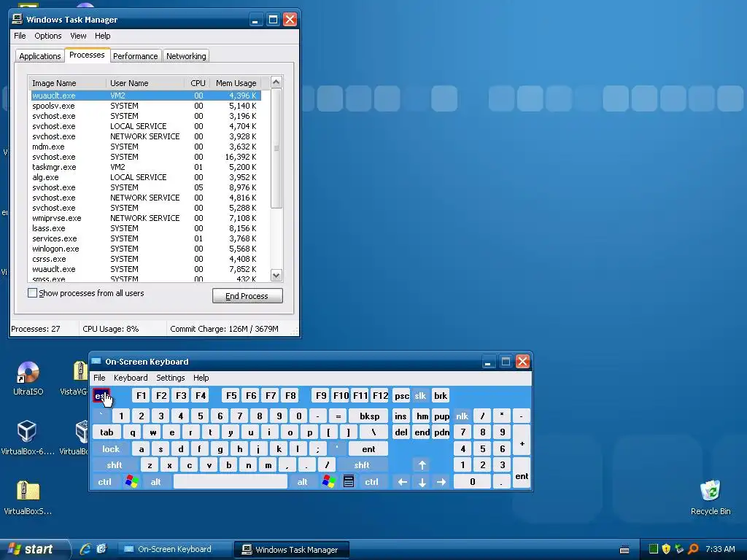Open the UltraISO desktop shortcut
Screen dimensions: 747x560
[28, 378]
